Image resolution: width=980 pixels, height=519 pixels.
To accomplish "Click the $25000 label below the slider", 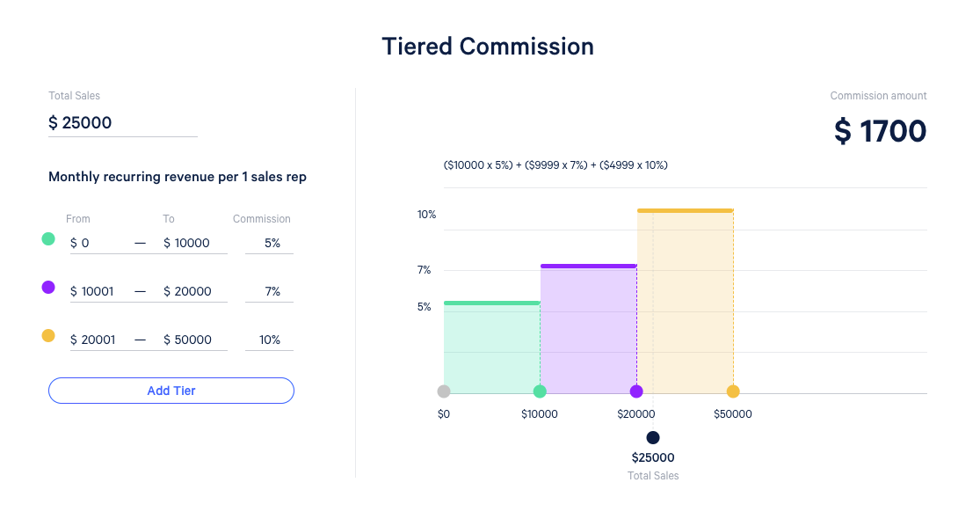I will [653, 457].
